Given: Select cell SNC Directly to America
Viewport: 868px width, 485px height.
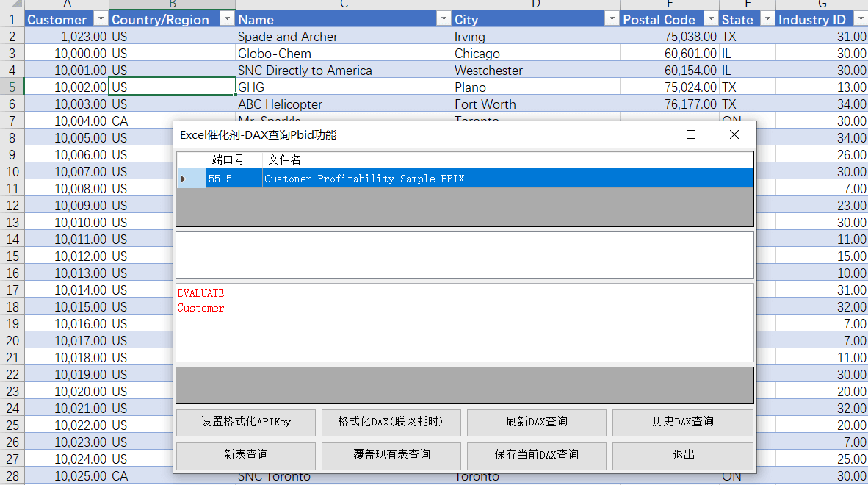Looking at the screenshot, I should (344, 71).
